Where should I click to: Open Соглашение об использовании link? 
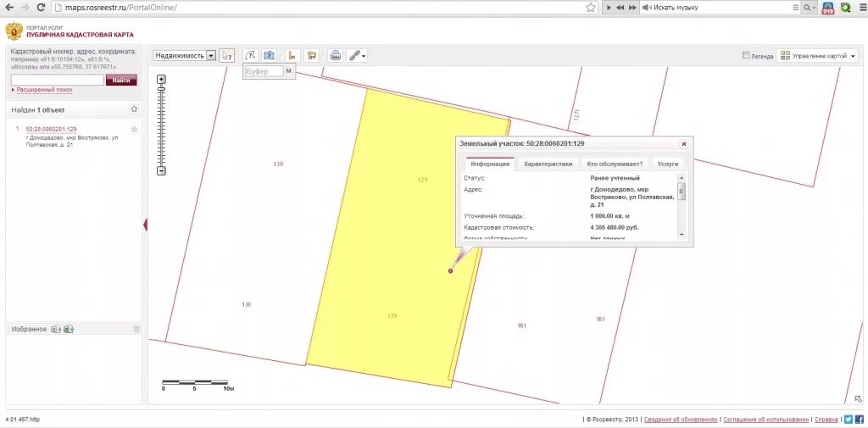766,420
